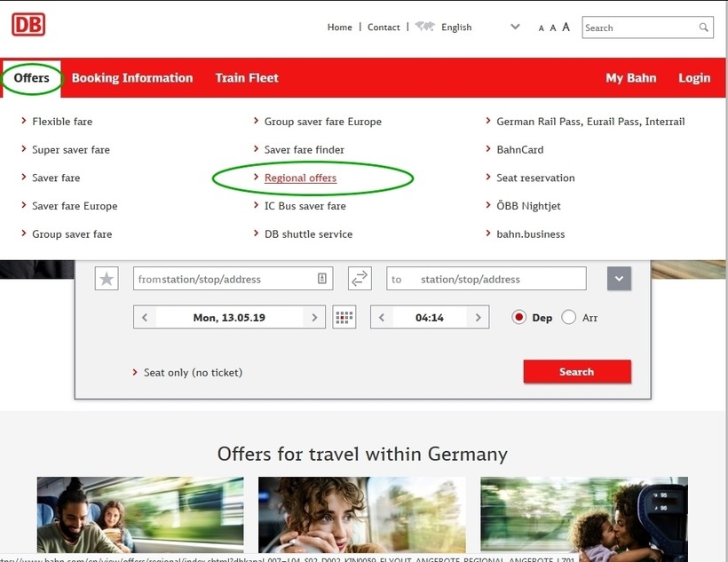The width and height of the screenshot is (728, 562).
Task: Advance to the next time arrow
Action: tap(478, 317)
